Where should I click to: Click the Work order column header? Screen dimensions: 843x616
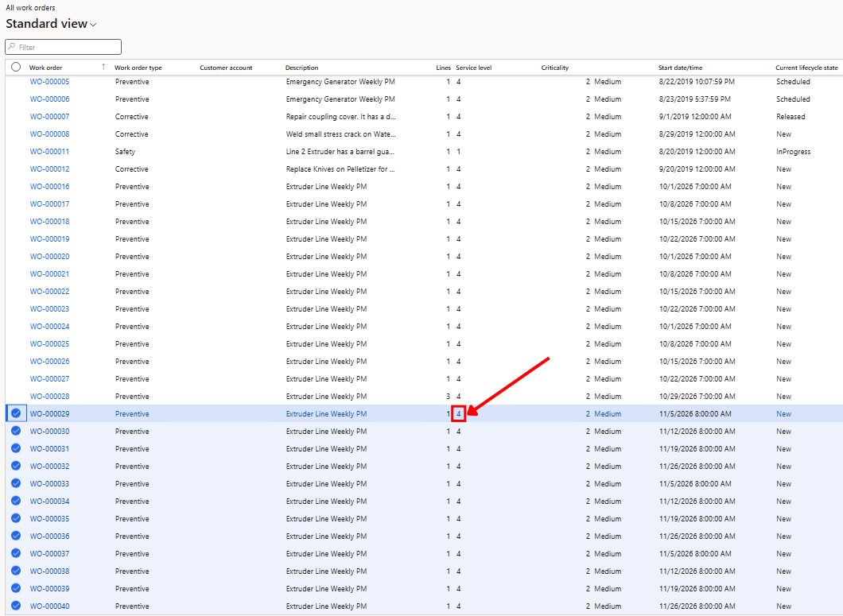pos(45,68)
